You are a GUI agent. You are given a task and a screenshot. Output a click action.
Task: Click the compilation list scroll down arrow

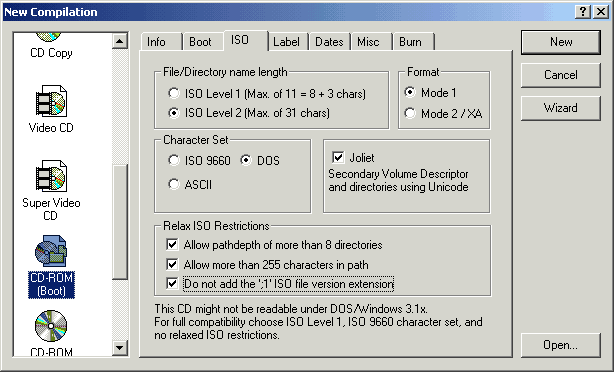[120, 347]
